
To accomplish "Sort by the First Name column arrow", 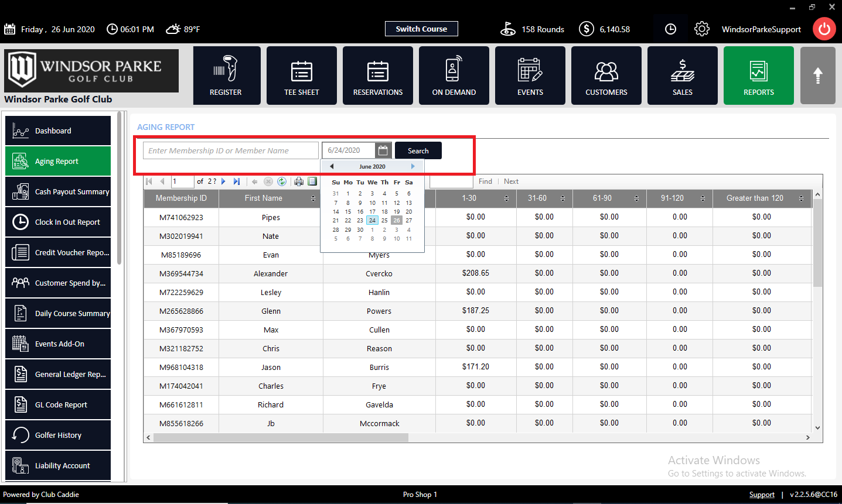I will pyautogui.click(x=313, y=199).
